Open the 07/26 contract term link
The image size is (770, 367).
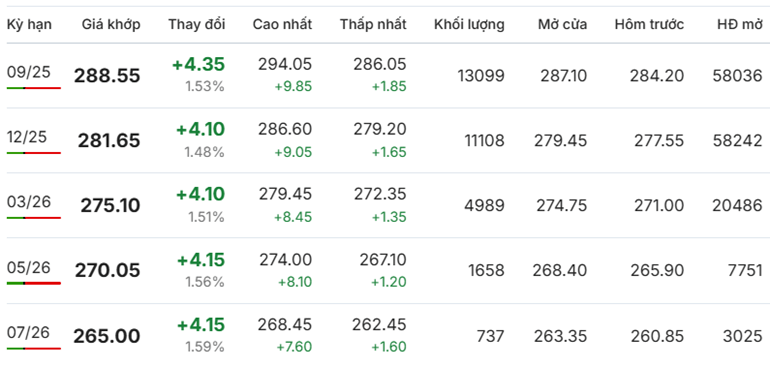pos(28,333)
